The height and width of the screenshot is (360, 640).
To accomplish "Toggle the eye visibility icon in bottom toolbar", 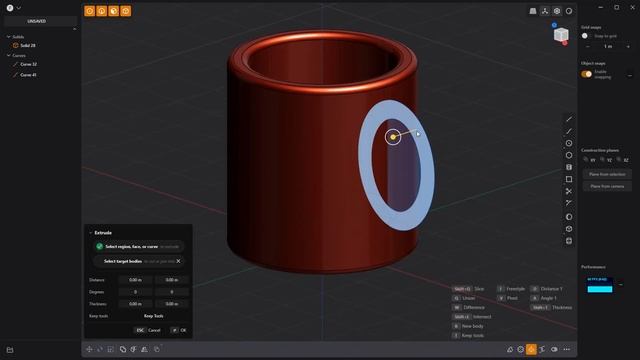I will [x=554, y=349].
